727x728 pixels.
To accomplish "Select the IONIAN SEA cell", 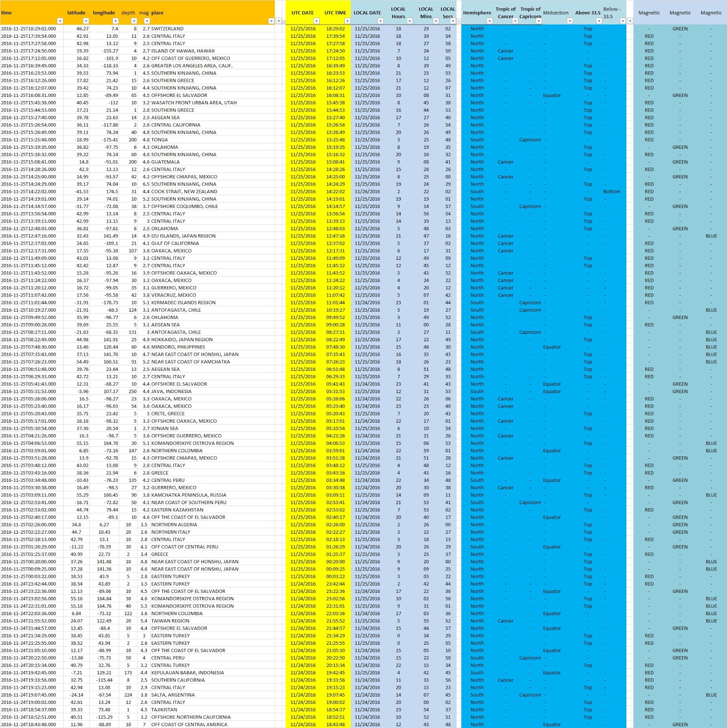I will tap(212, 429).
